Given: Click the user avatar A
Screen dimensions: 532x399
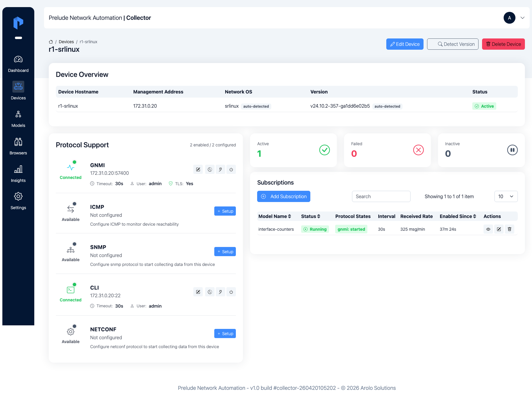Looking at the screenshot, I should click(509, 18).
